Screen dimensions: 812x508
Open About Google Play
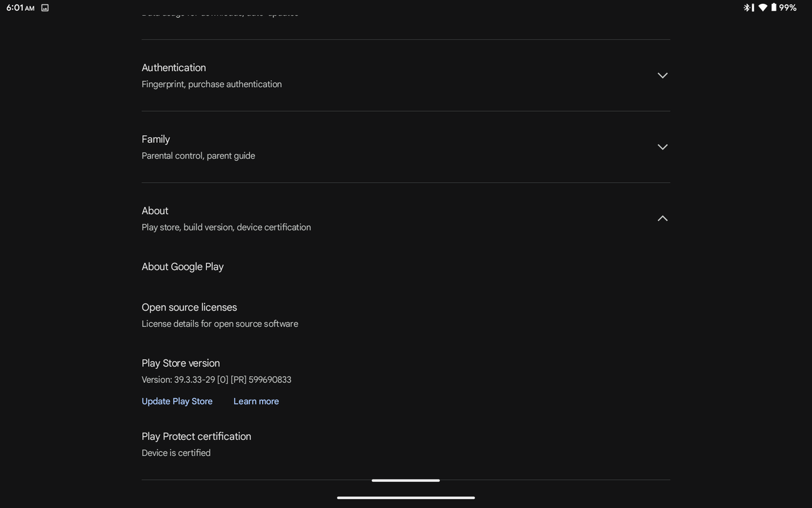[x=183, y=267]
